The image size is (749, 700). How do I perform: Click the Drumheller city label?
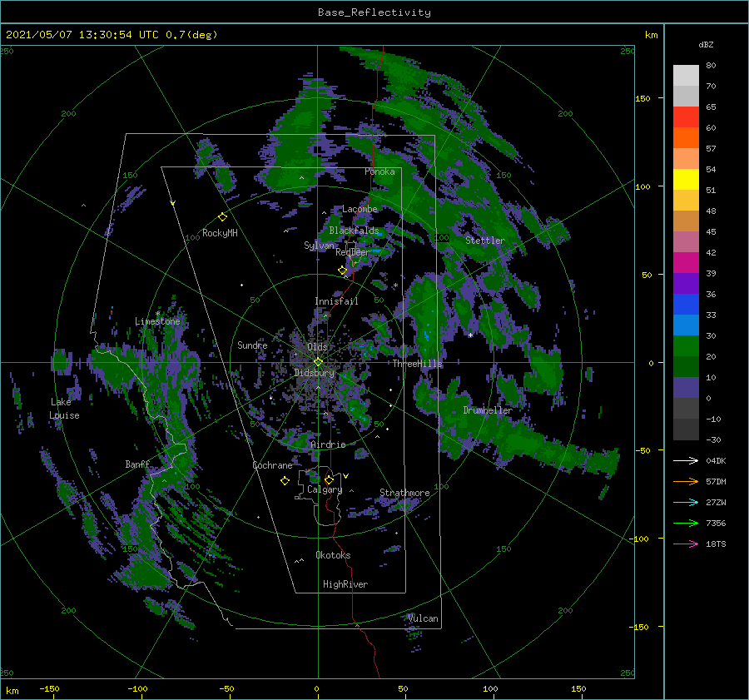488,410
